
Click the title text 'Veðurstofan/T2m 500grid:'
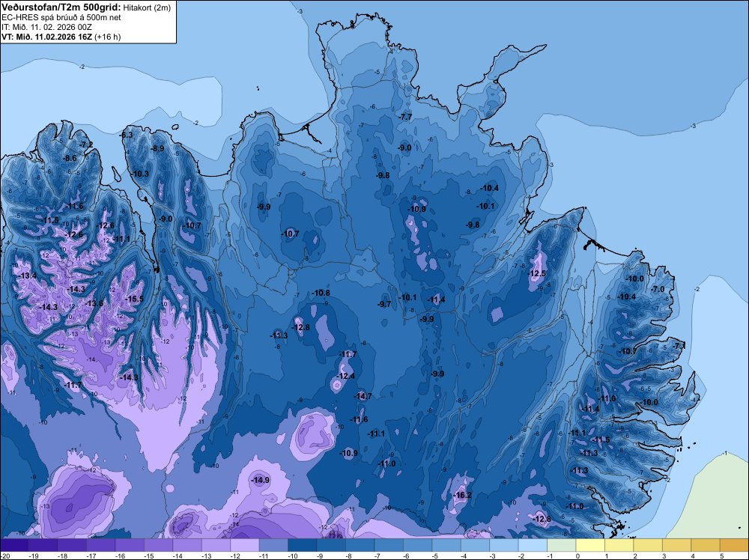(x=61, y=7)
